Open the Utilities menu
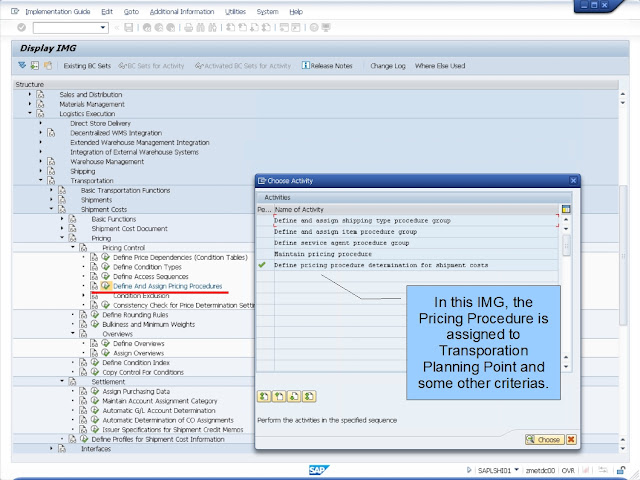640x480 pixels. (236, 12)
